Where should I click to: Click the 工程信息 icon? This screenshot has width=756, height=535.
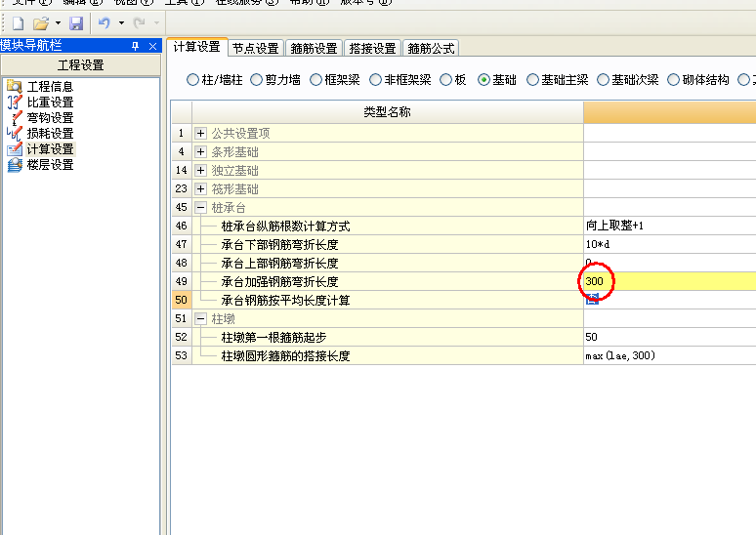tap(15, 86)
